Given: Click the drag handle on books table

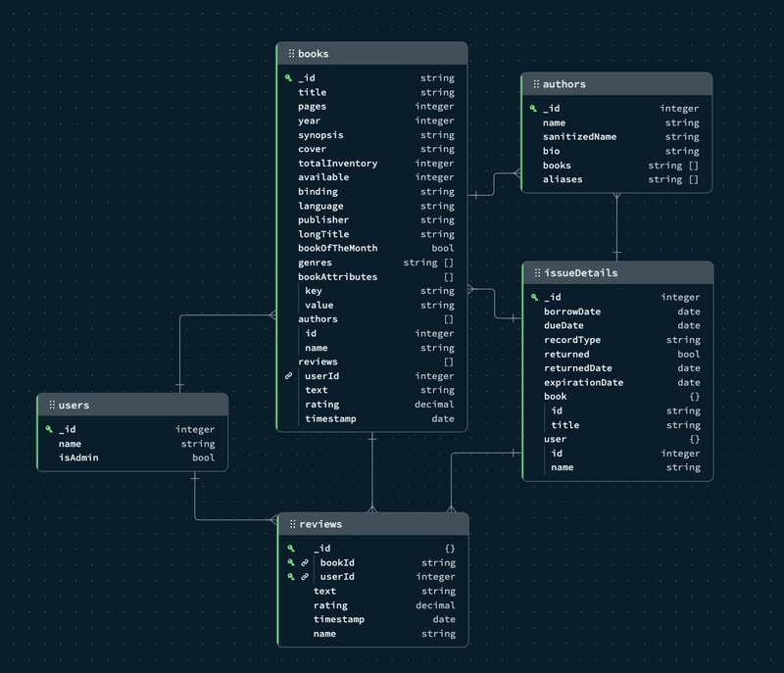Looking at the screenshot, I should [291, 54].
